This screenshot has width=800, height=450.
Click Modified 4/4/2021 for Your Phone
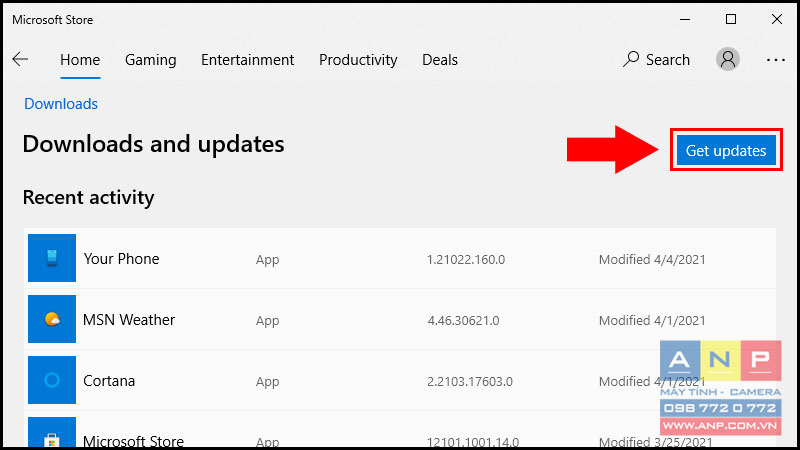coord(652,260)
